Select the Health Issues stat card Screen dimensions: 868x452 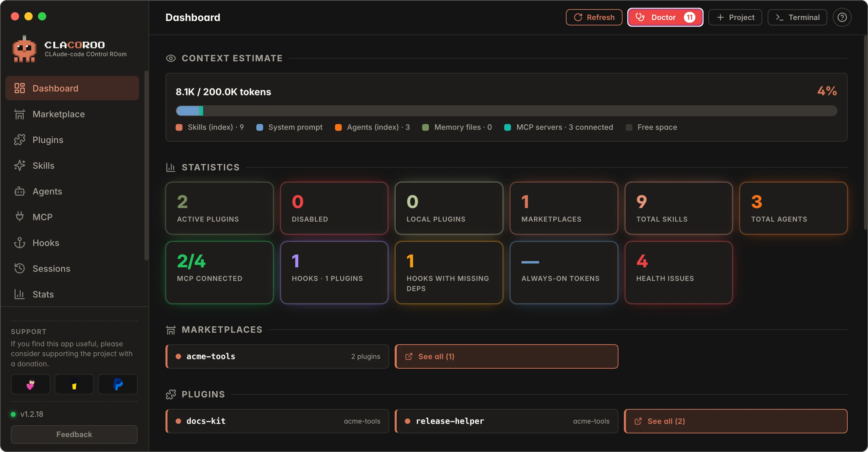(679, 272)
